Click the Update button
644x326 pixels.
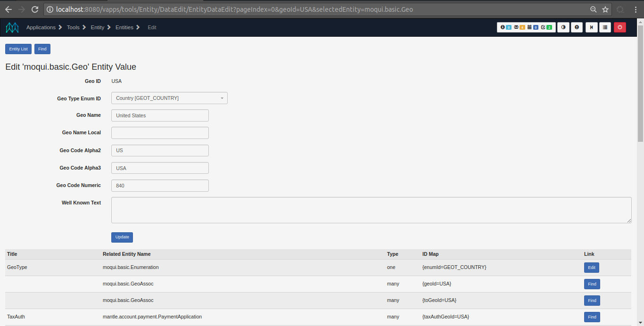pyautogui.click(x=122, y=237)
